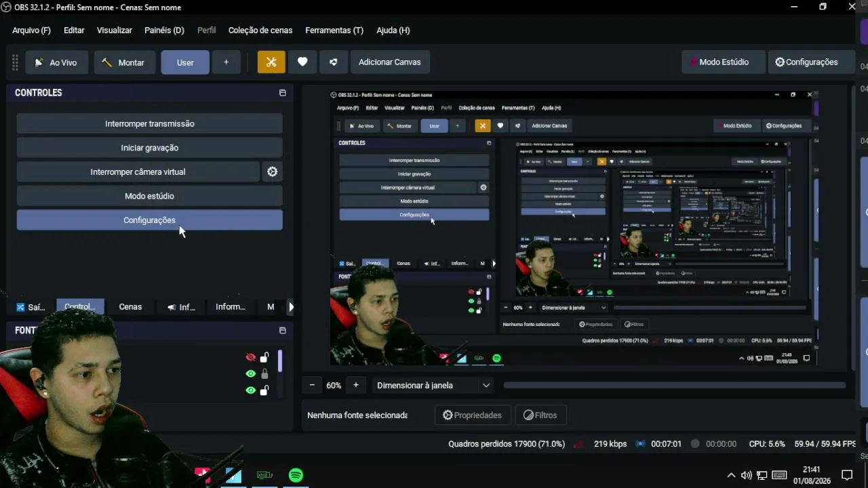Click the icon button left of Adicionar Canvas

(334, 62)
